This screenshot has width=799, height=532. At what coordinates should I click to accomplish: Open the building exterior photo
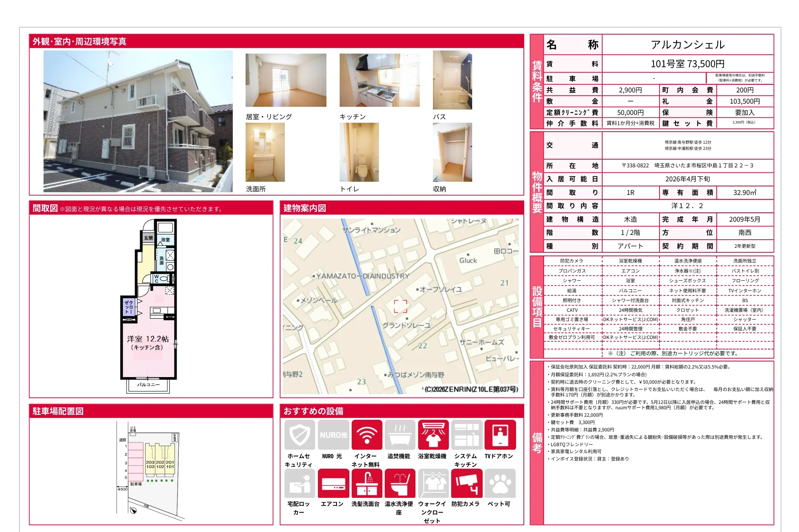(x=138, y=121)
